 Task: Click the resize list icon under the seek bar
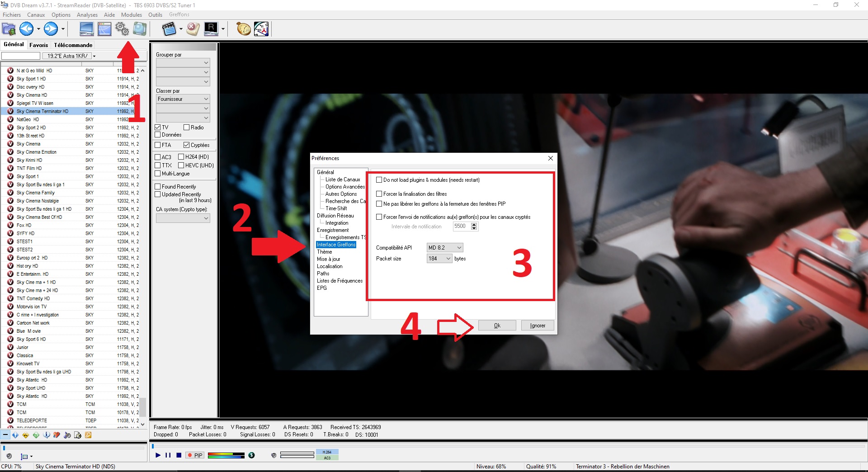click(25, 457)
